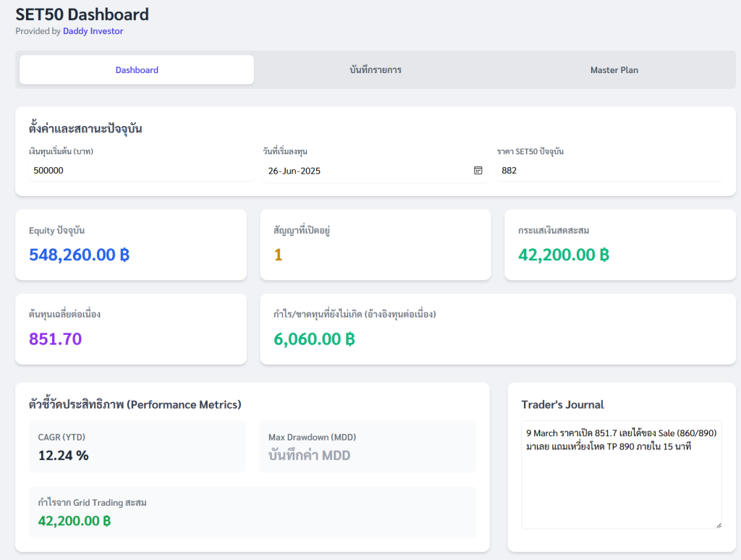Click the average cost value 851.70

tap(55, 339)
